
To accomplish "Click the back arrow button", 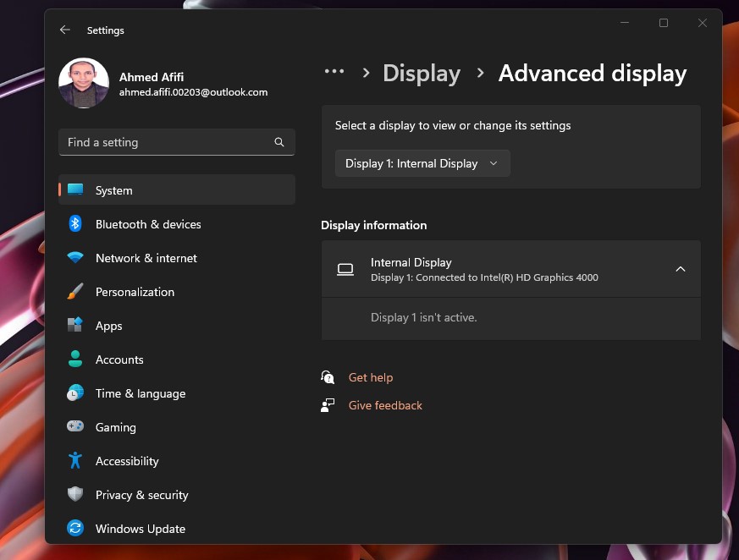I will pos(65,30).
